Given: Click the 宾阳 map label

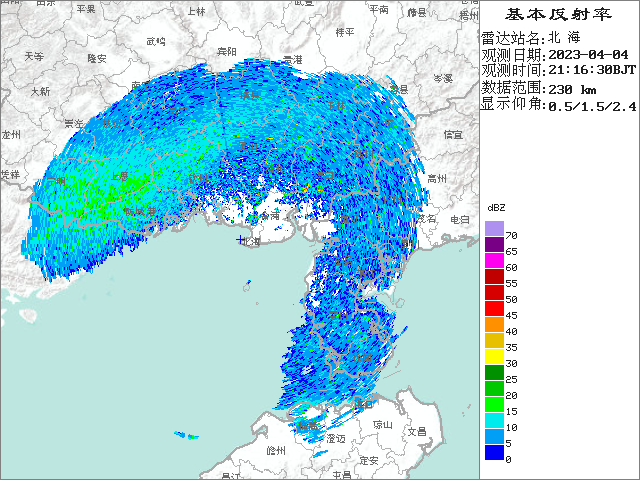Looking at the screenshot, I should (x=227, y=52).
